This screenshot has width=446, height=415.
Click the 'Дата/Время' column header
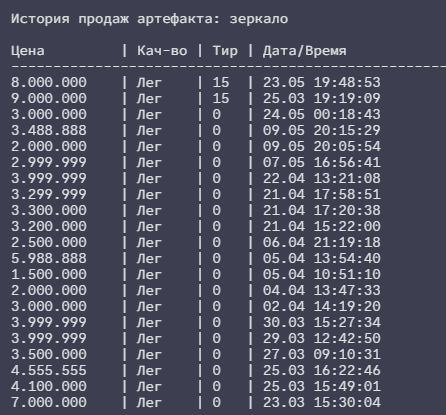[304, 51]
